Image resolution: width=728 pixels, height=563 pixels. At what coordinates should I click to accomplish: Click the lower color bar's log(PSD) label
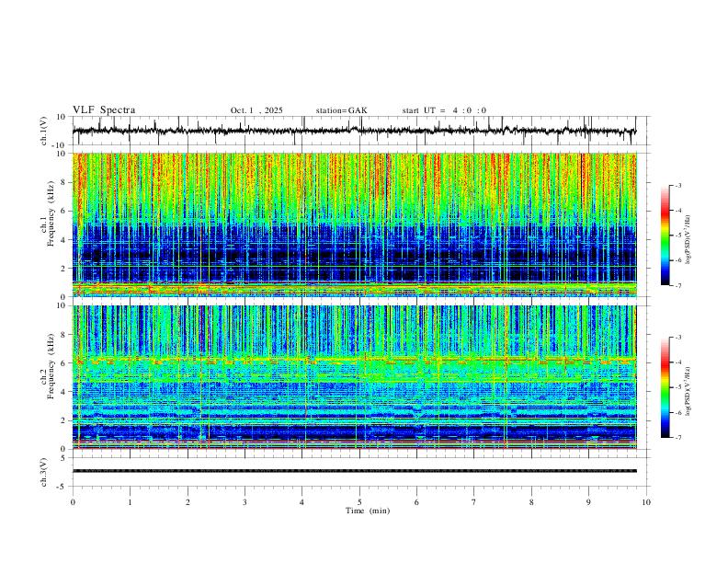(x=688, y=391)
